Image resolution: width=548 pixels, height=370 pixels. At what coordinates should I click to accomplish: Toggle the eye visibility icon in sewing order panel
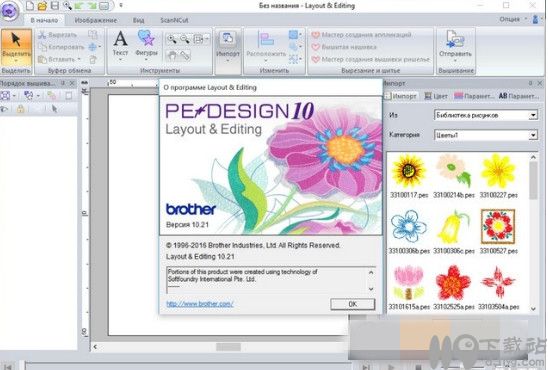(5, 109)
